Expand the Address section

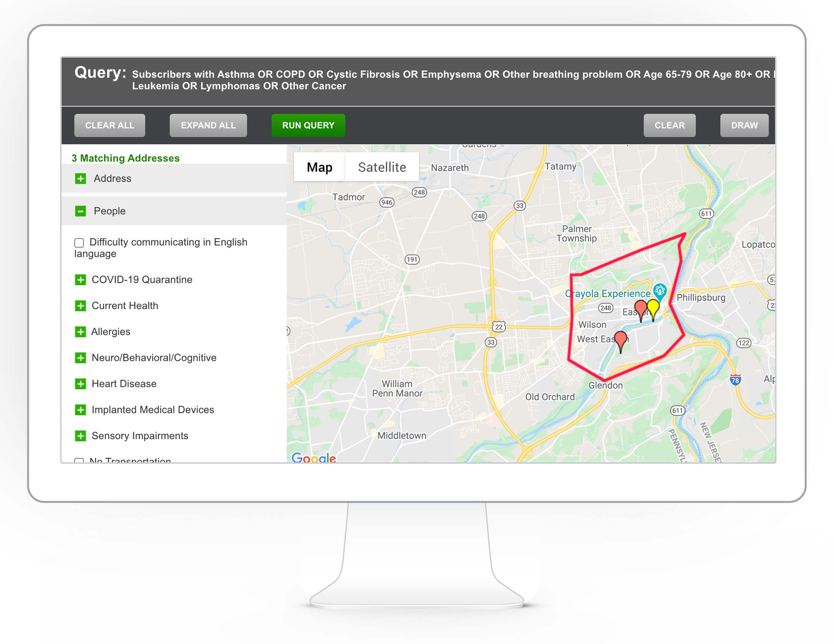click(80, 179)
